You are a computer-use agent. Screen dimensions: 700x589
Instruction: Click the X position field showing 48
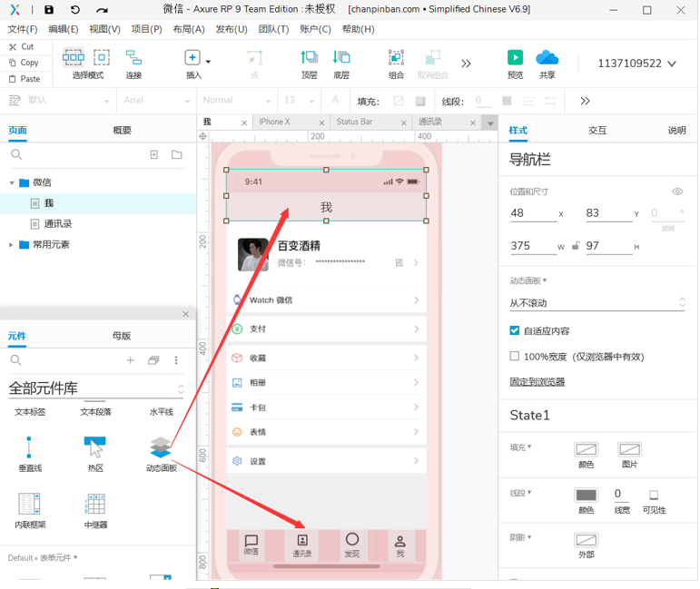(534, 213)
